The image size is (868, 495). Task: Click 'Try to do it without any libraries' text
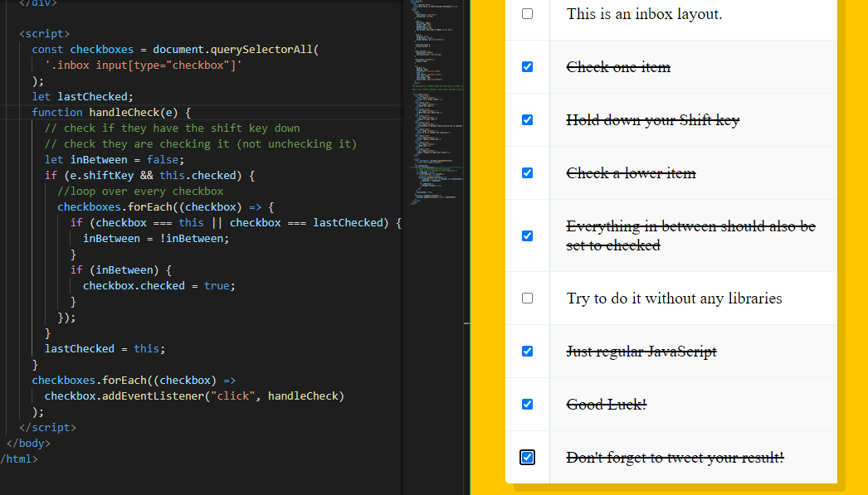click(x=675, y=298)
